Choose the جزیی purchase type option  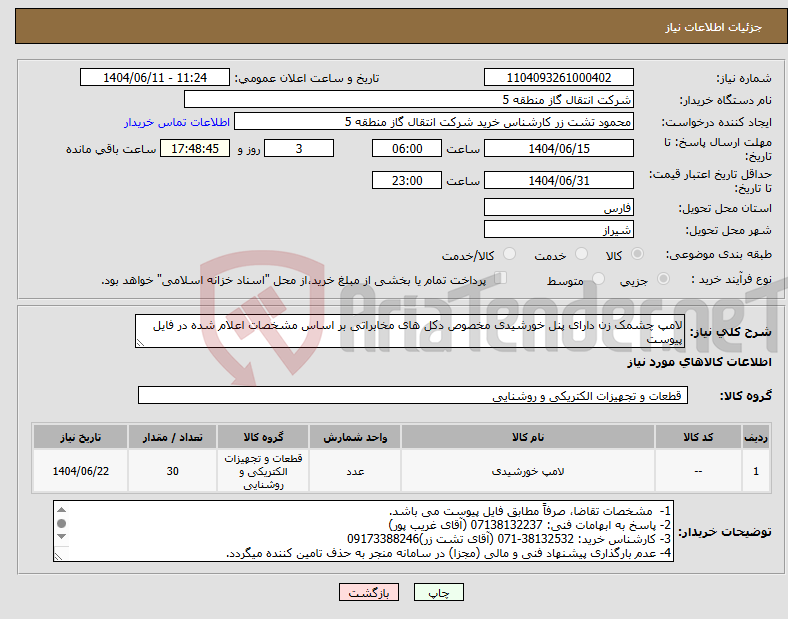click(x=663, y=278)
